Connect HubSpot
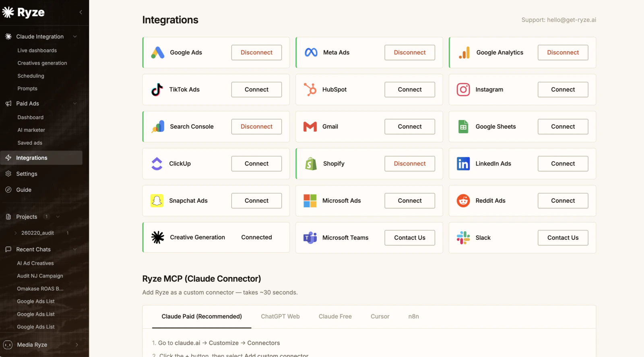 point(410,89)
